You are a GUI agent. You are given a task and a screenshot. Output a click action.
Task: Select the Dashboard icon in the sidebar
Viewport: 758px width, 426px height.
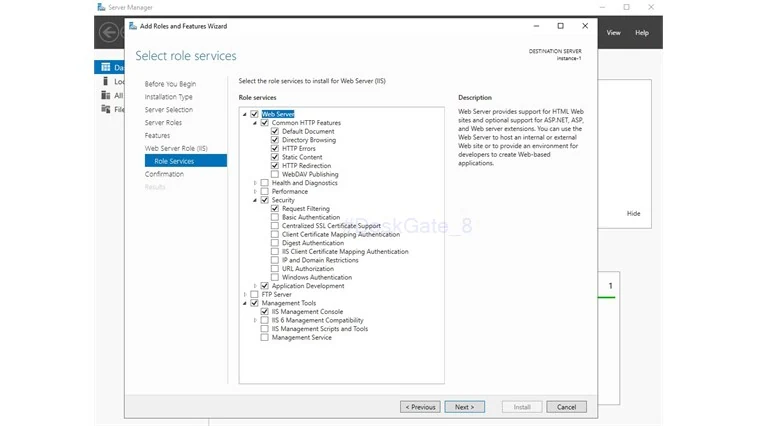tap(105, 67)
